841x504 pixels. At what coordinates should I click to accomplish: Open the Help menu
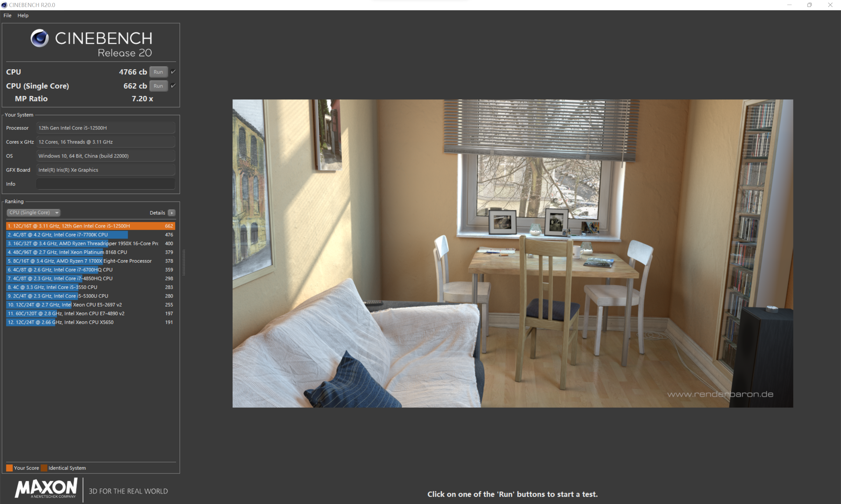tap(23, 15)
